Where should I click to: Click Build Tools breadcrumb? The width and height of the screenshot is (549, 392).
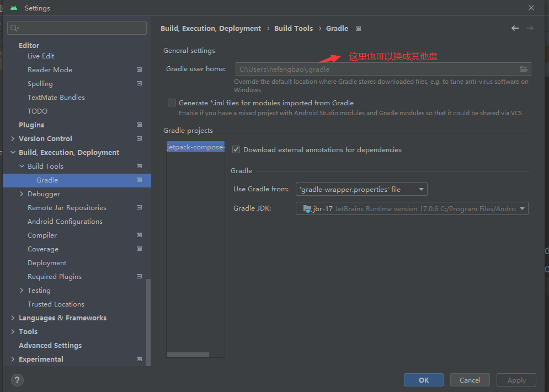point(294,28)
